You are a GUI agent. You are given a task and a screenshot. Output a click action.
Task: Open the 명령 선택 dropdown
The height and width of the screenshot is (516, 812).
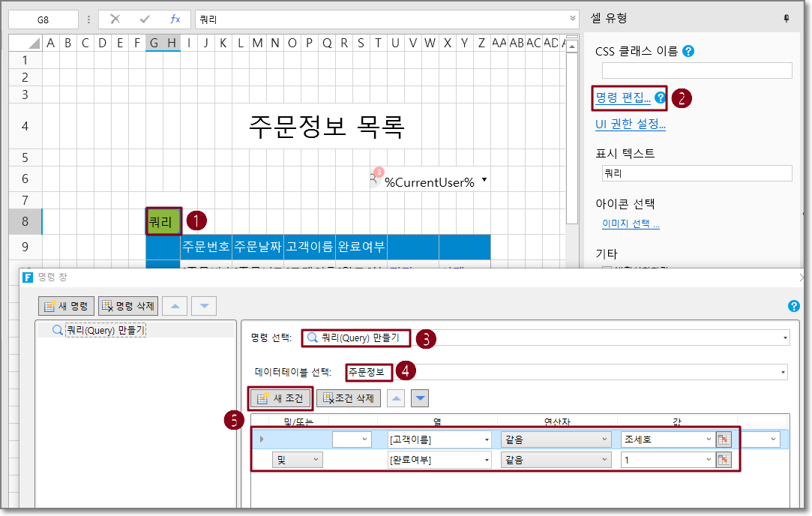(x=785, y=338)
